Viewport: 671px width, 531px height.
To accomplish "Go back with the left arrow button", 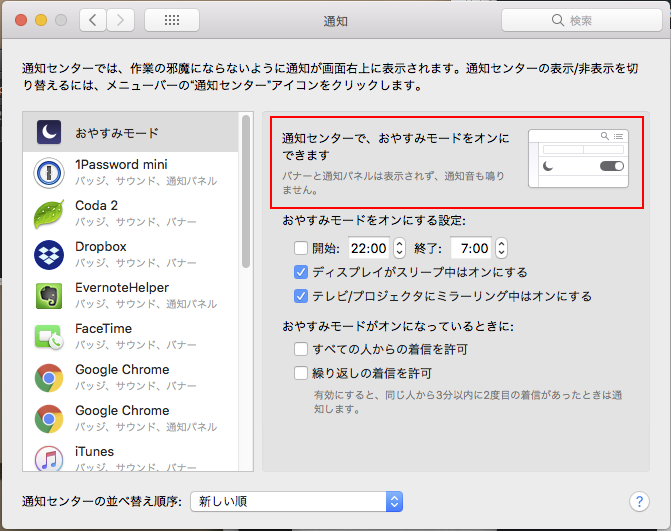I will pos(93,20).
